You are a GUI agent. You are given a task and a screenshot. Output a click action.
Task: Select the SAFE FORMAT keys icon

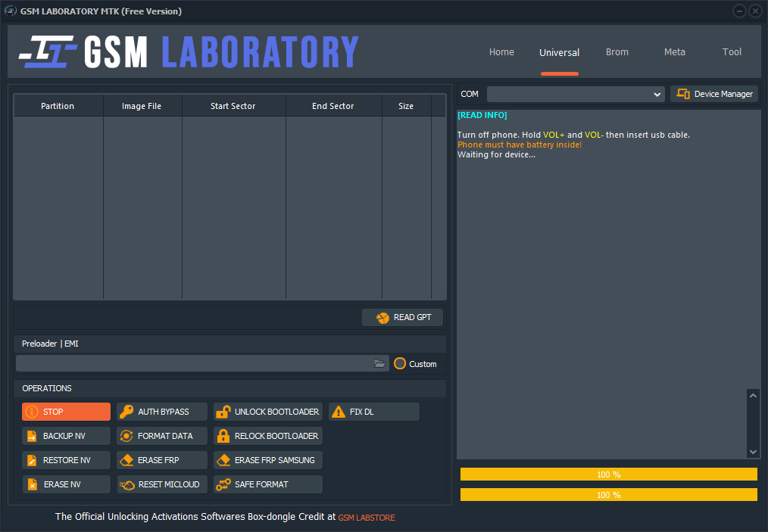(x=225, y=484)
